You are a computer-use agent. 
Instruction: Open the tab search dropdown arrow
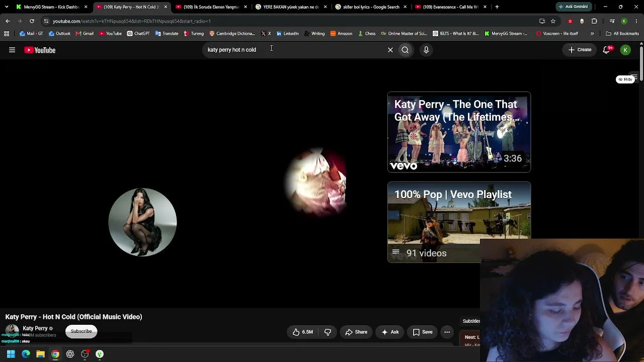click(7, 7)
